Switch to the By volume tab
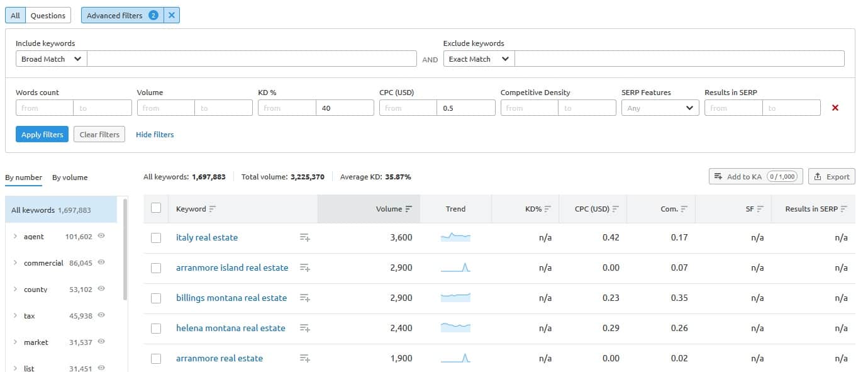Screen dimensions: 868x372 pyautogui.click(x=70, y=178)
